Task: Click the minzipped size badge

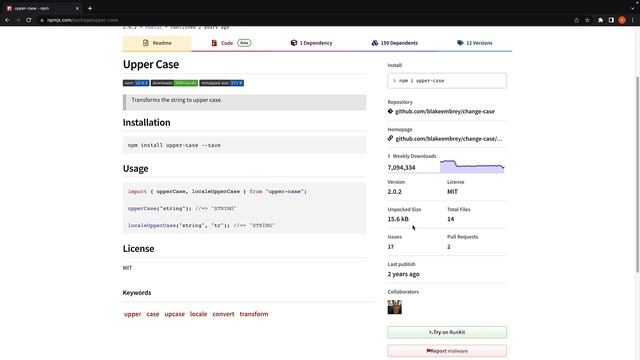Action: (222, 83)
